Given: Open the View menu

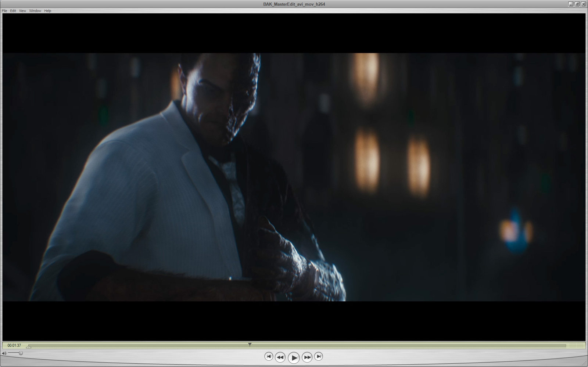Looking at the screenshot, I should coord(22,11).
